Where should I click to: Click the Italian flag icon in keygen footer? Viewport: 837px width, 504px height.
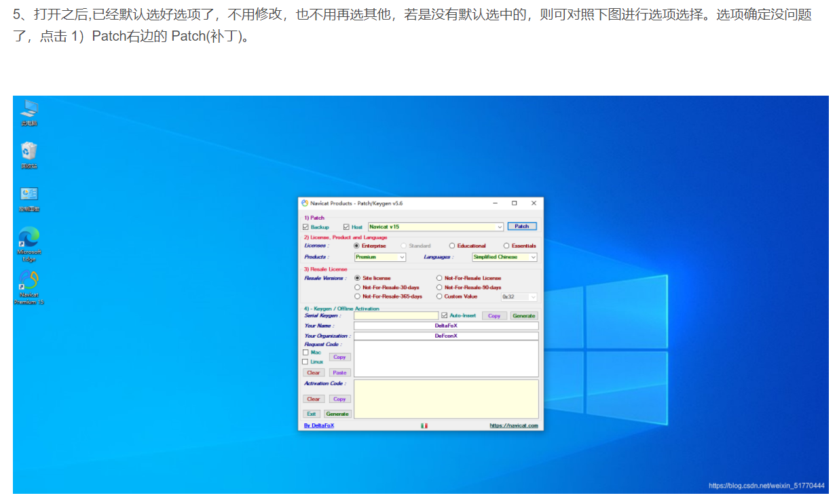pyautogui.click(x=424, y=425)
